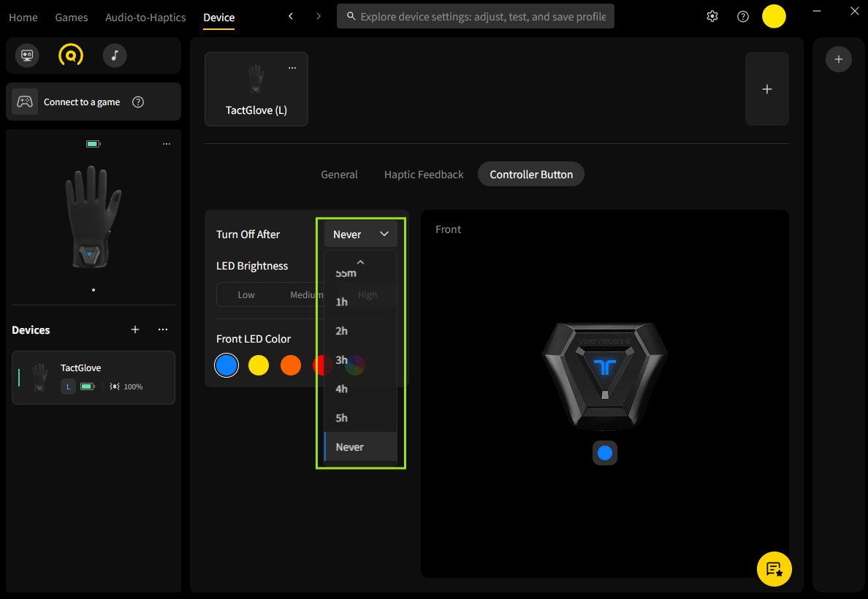Image resolution: width=868 pixels, height=599 pixels.
Task: Collapse the Turn Off After Never dropdown
Action: (x=360, y=234)
